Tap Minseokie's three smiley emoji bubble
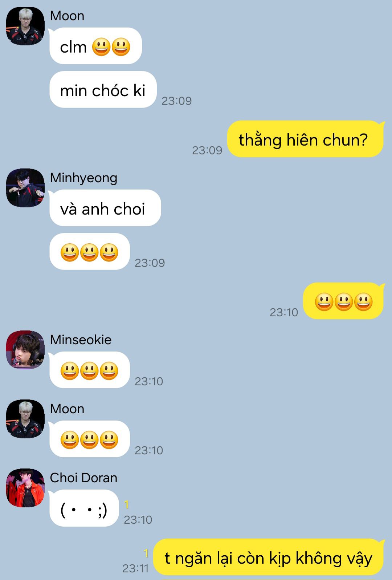 tap(90, 370)
